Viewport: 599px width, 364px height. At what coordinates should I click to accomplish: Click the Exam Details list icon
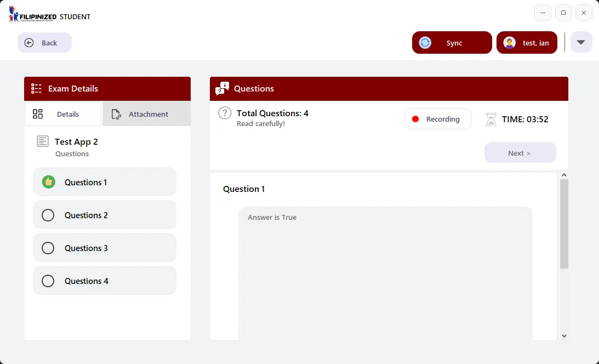click(37, 88)
